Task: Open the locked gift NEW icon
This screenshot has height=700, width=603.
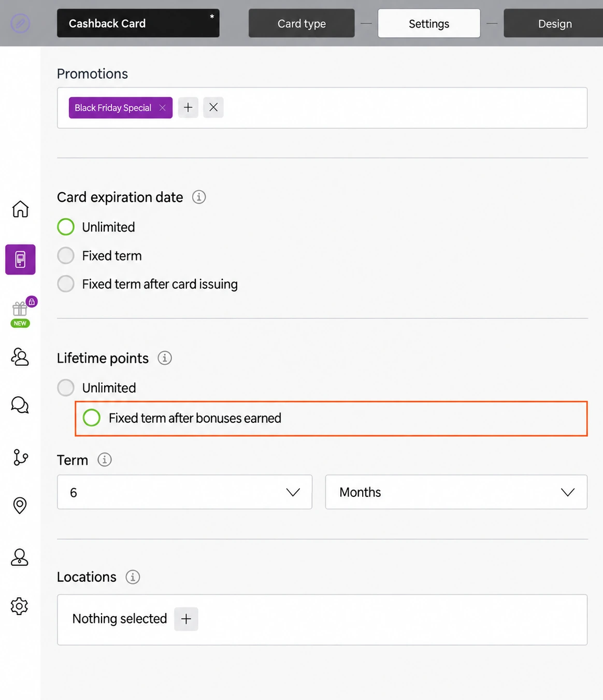Action: coord(23,312)
